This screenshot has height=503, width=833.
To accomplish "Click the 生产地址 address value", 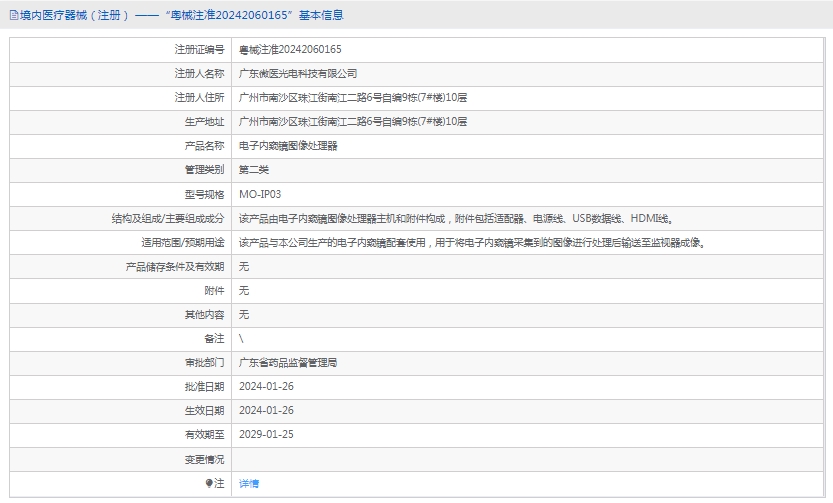I will pyautogui.click(x=353, y=121).
